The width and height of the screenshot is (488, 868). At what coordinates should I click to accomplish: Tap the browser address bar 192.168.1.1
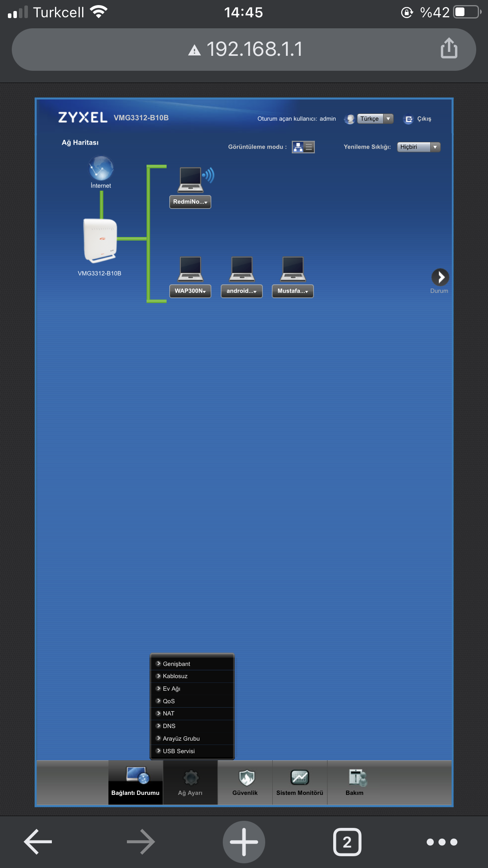click(x=244, y=50)
